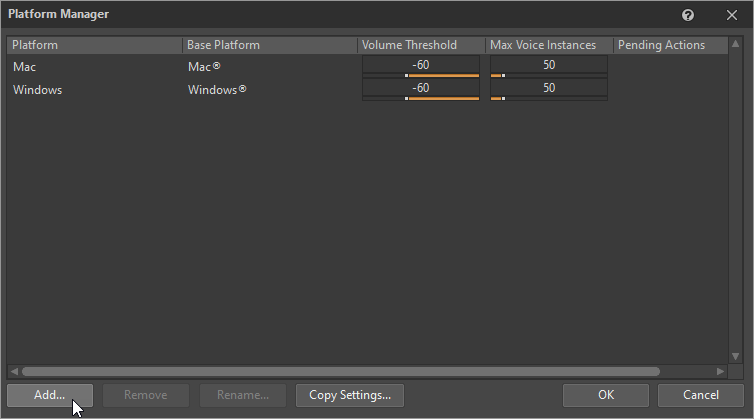754x419 pixels.
Task: Open the Copy Settings... dialog
Action: pos(349,395)
